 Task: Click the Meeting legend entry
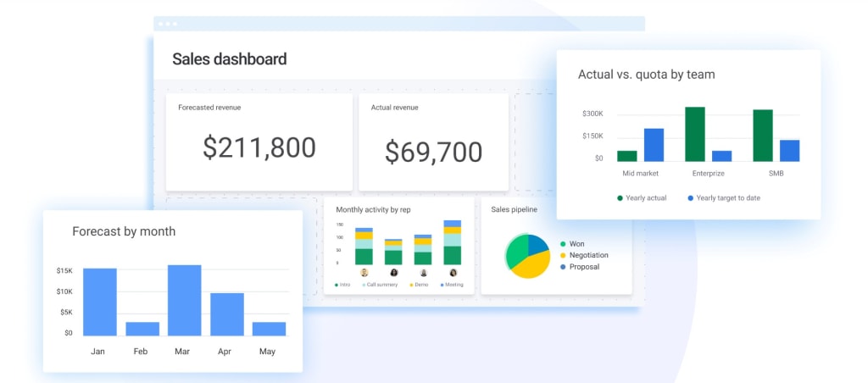point(452,285)
